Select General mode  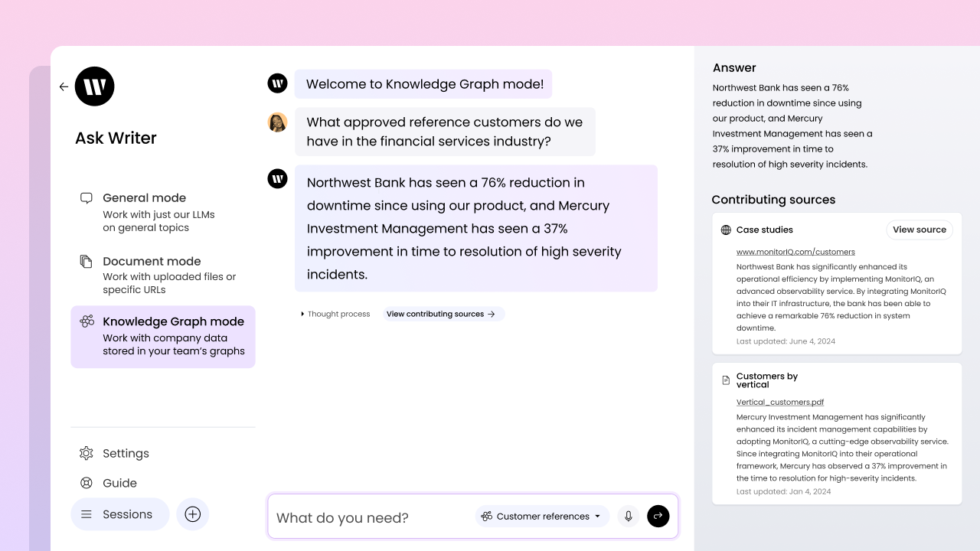pos(144,211)
